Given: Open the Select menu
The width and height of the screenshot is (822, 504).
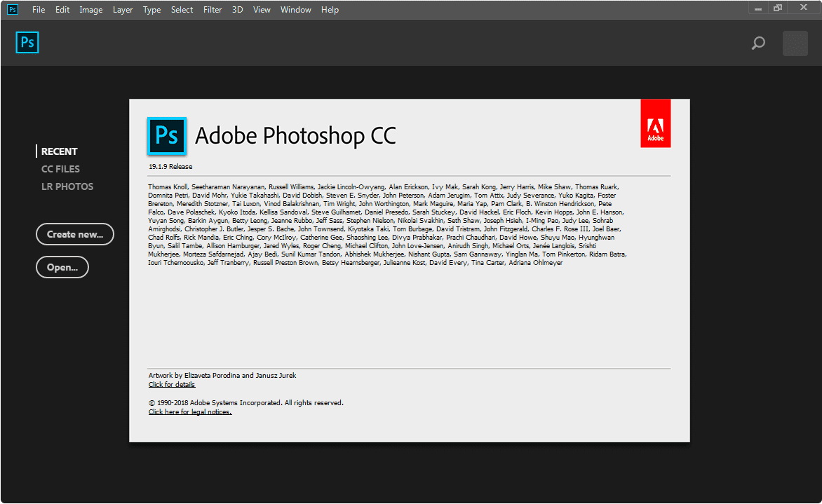Looking at the screenshot, I should click(182, 9).
